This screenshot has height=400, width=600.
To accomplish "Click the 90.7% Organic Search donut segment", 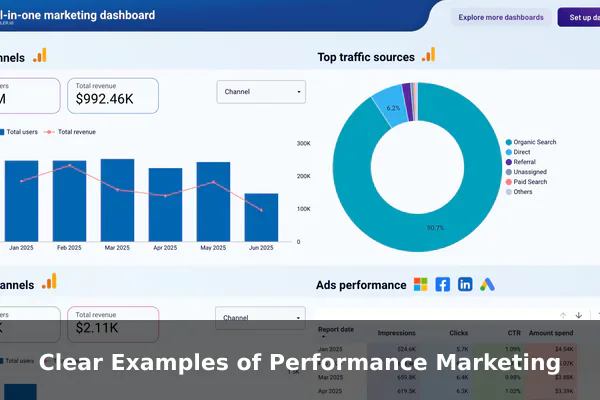I will coord(436,228).
